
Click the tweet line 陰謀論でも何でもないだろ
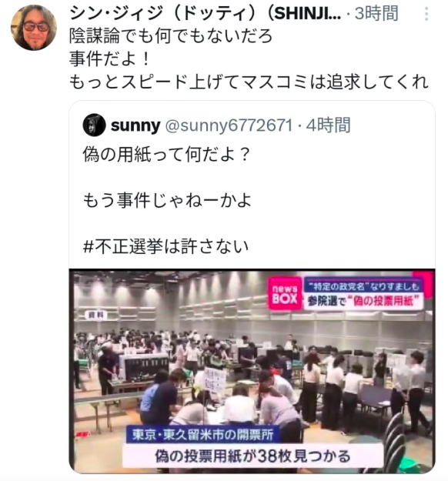pyautogui.click(x=171, y=36)
